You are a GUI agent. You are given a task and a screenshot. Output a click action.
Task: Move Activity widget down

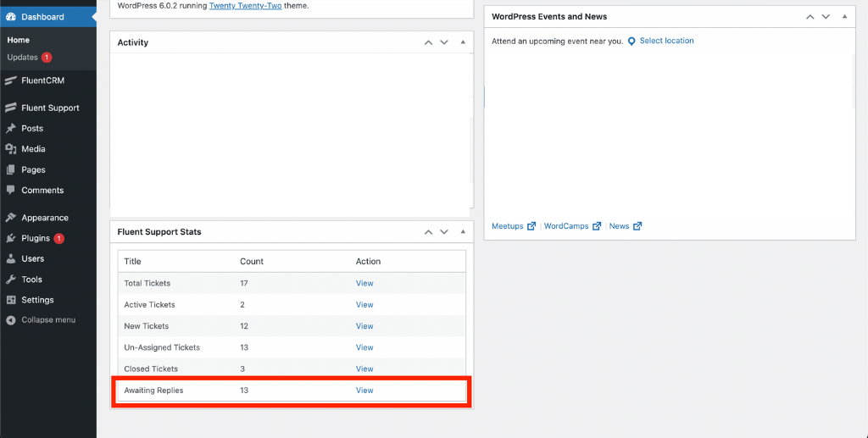click(444, 42)
